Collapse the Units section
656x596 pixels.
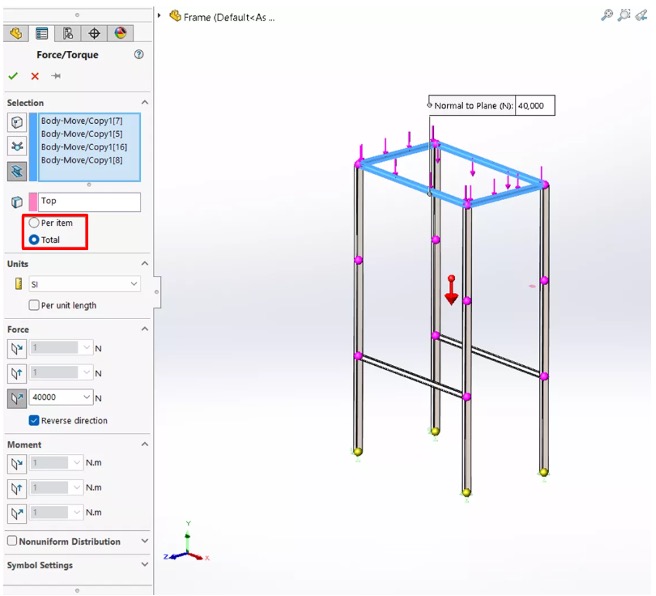point(145,263)
